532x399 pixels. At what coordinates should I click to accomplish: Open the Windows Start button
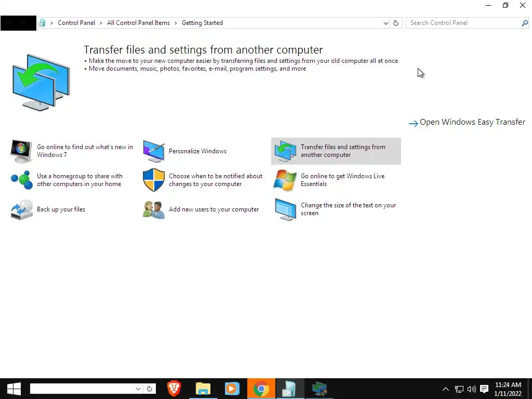[x=14, y=389]
